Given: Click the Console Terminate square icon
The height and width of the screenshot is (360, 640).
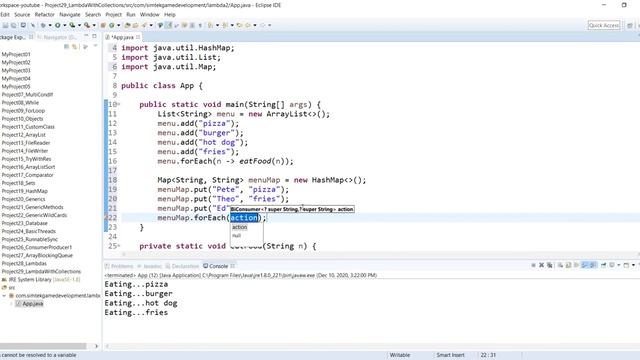Looking at the screenshot, I should (533, 265).
